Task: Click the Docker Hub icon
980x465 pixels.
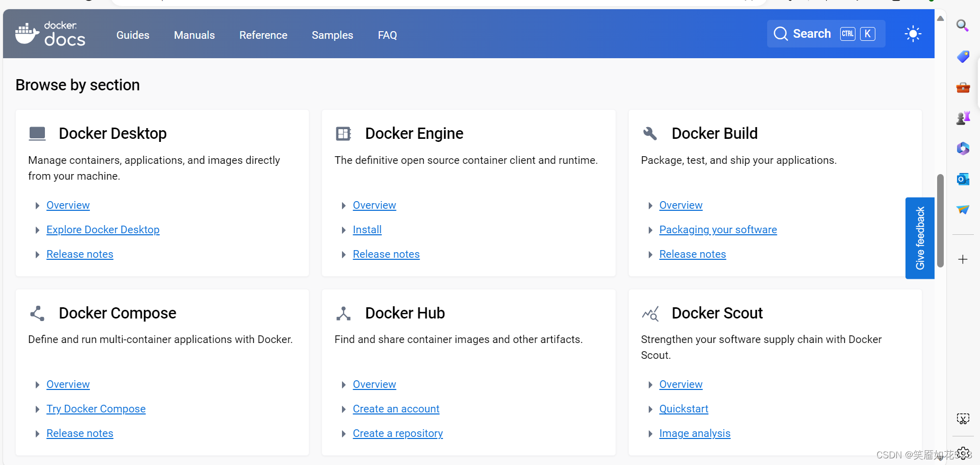Action: (344, 313)
